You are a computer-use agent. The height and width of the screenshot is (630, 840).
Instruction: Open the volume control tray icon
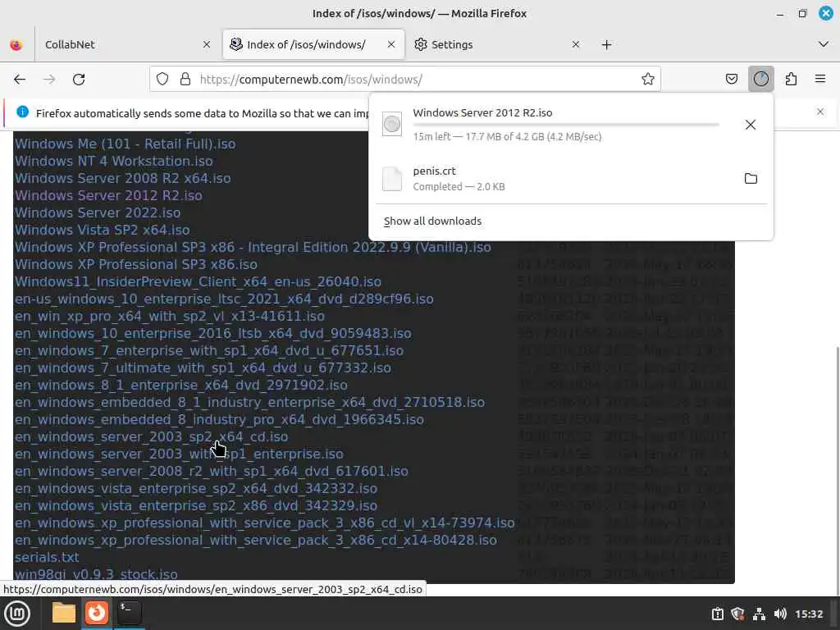pyautogui.click(x=780, y=614)
